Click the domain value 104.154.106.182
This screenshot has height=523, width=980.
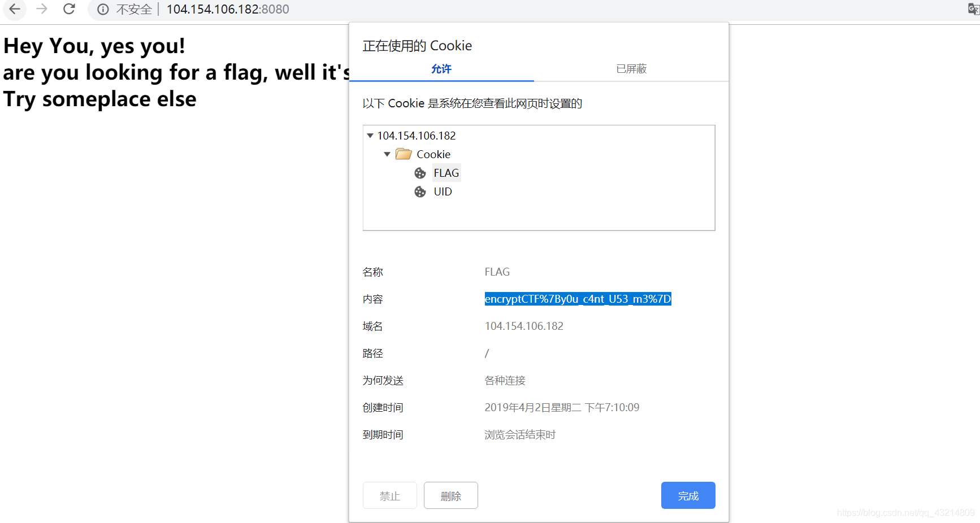point(524,326)
